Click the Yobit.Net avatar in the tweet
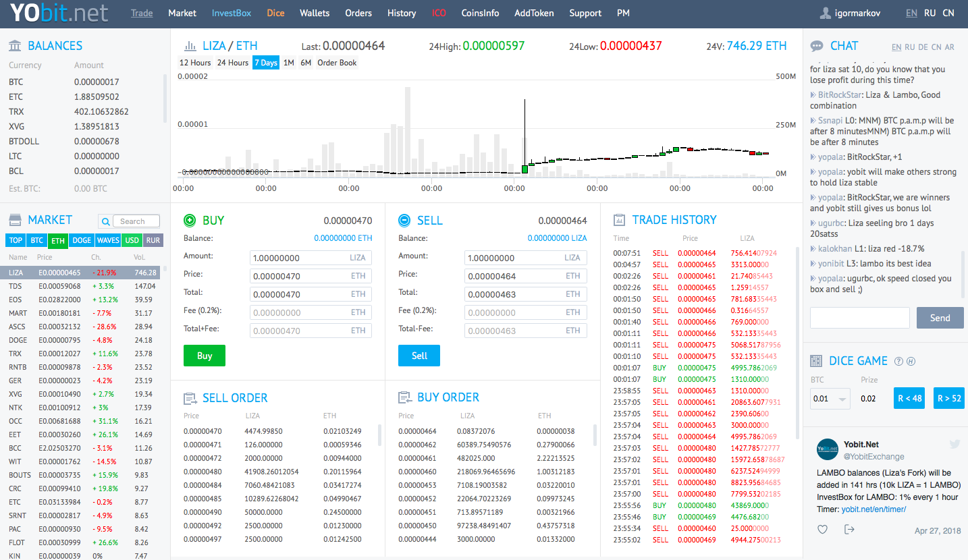The width and height of the screenshot is (968, 560). pyautogui.click(x=828, y=450)
